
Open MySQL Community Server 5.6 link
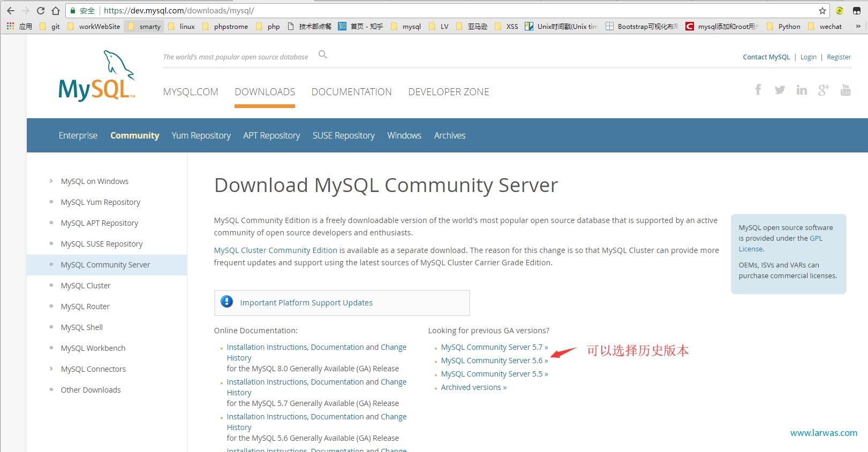coord(494,361)
